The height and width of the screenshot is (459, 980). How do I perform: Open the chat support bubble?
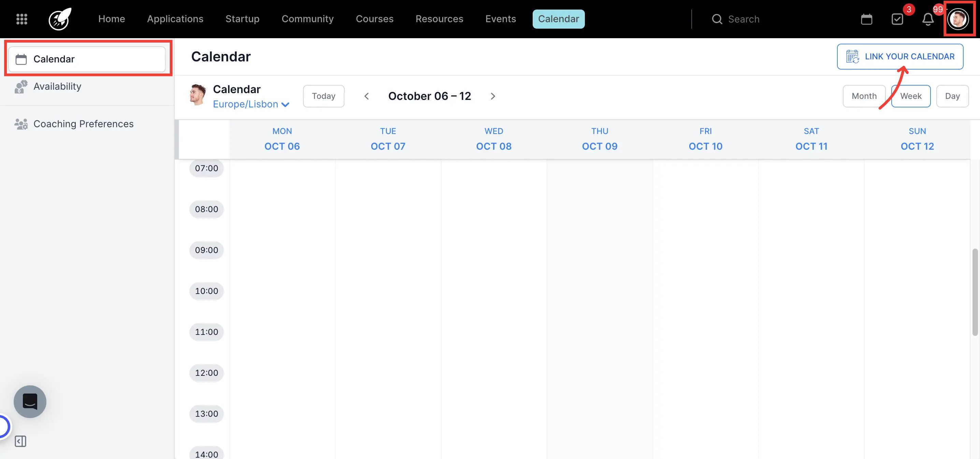(29, 402)
